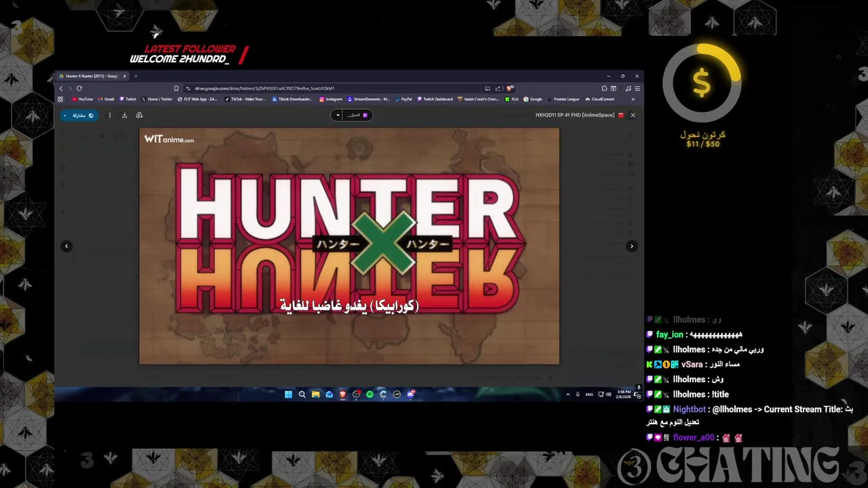Reload the Google Drive page
The height and width of the screenshot is (488, 868).
pos(79,88)
